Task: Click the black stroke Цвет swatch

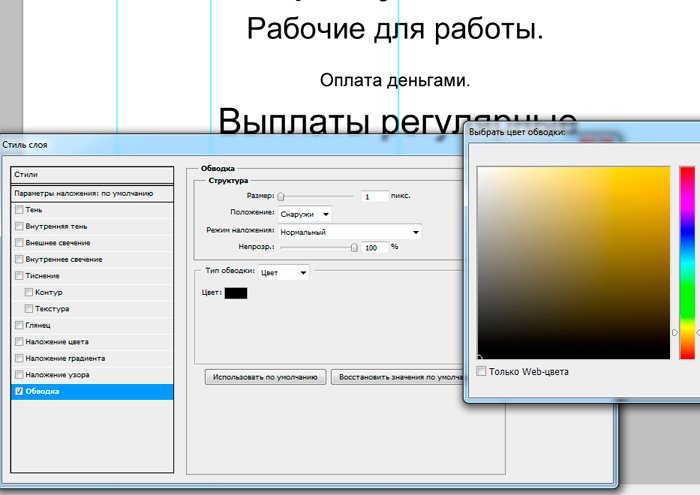Action: [236, 292]
